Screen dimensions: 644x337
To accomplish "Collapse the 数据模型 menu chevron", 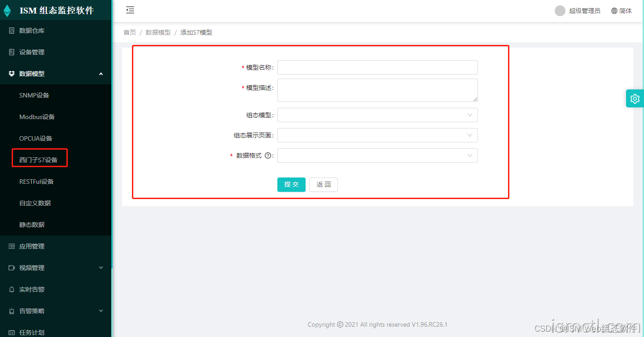I will [101, 74].
